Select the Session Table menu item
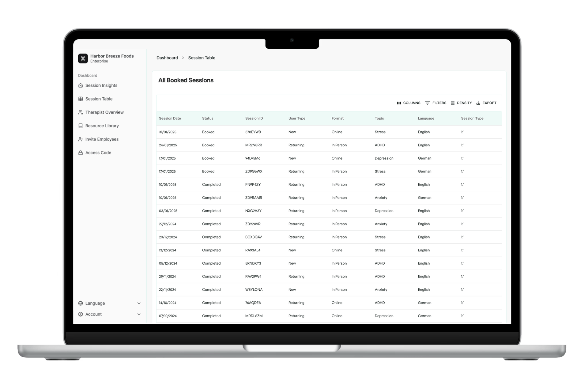Image resolution: width=588 pixels, height=384 pixels. tap(100, 99)
